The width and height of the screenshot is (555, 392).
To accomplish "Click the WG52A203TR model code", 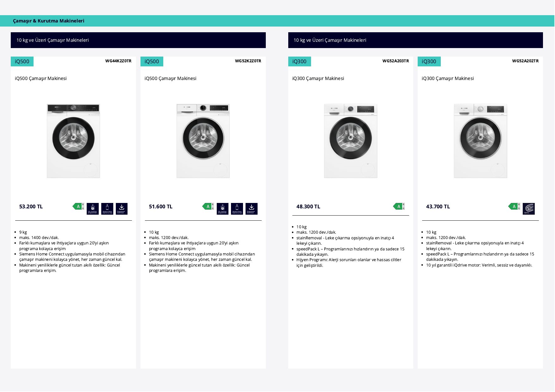I will [x=396, y=61].
